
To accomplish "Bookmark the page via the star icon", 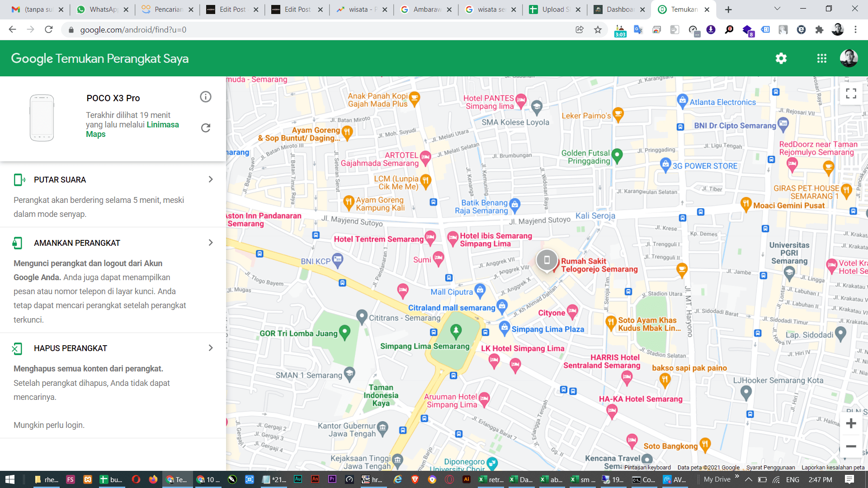I will coord(597,29).
